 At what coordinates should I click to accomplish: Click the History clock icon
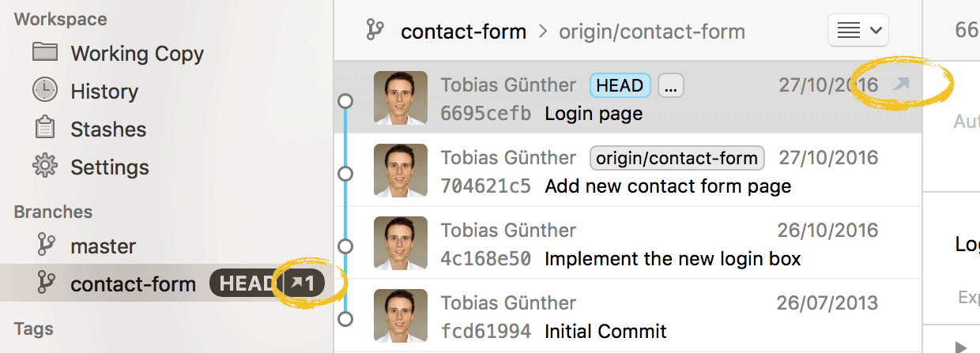(x=45, y=91)
